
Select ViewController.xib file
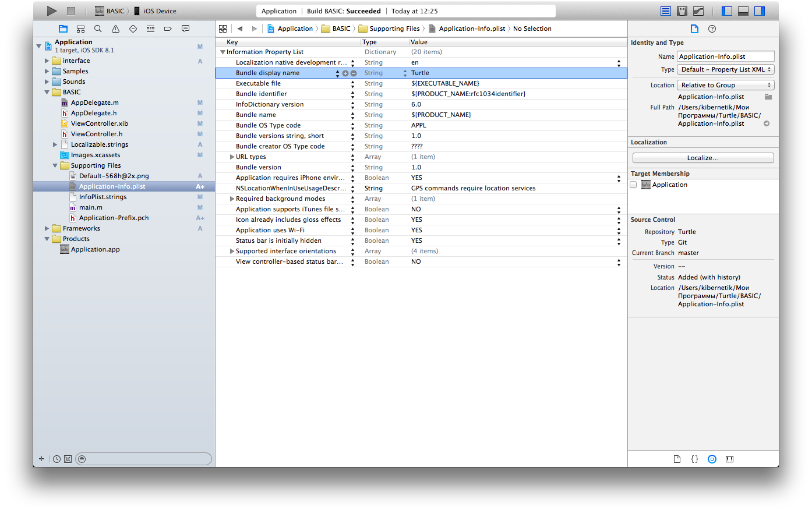coord(99,123)
